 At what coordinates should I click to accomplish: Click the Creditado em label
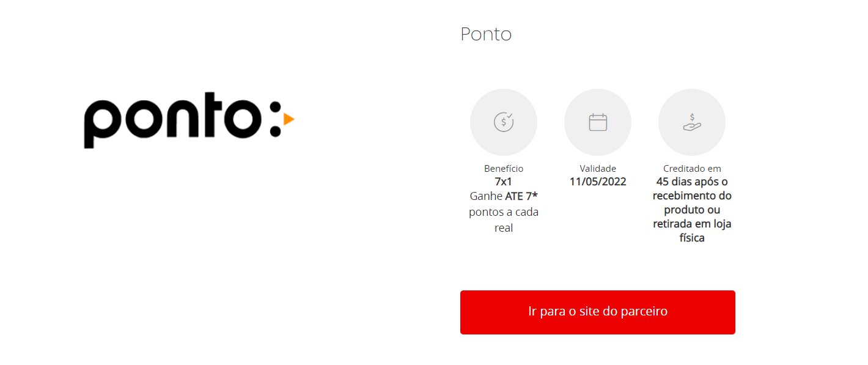coord(692,169)
